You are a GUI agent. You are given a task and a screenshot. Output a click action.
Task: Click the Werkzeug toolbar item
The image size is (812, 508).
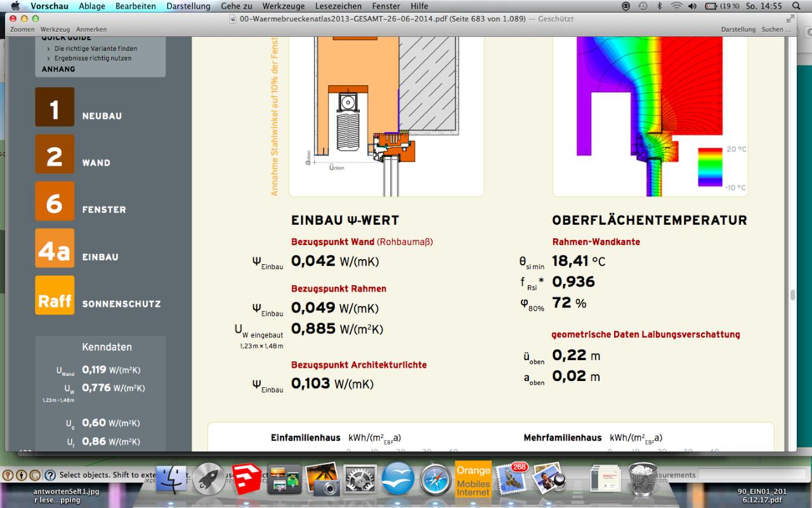click(55, 30)
